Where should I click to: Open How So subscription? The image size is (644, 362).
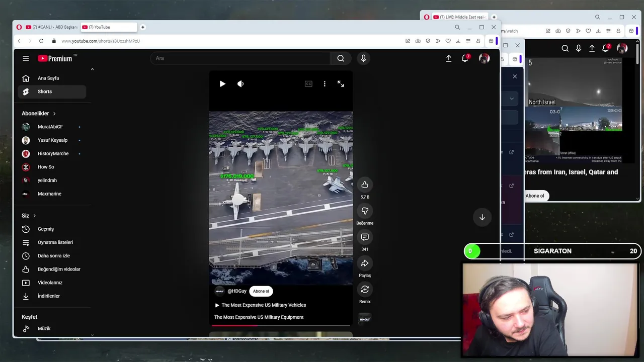(x=52, y=167)
